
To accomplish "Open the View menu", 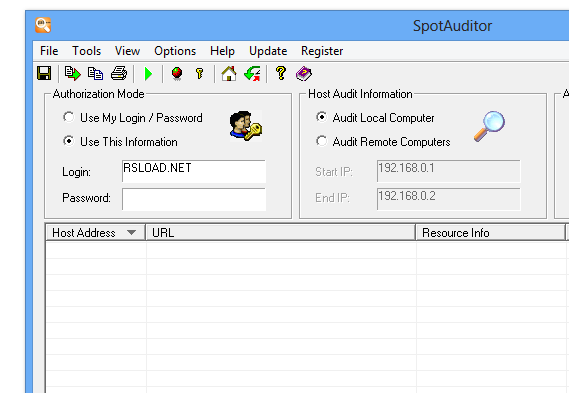I will (127, 51).
